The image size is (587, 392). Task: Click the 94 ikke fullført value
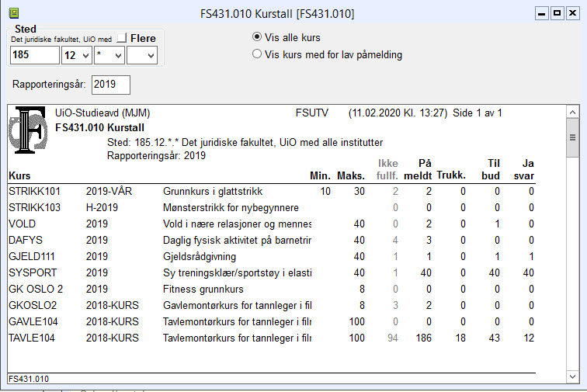[x=392, y=338]
